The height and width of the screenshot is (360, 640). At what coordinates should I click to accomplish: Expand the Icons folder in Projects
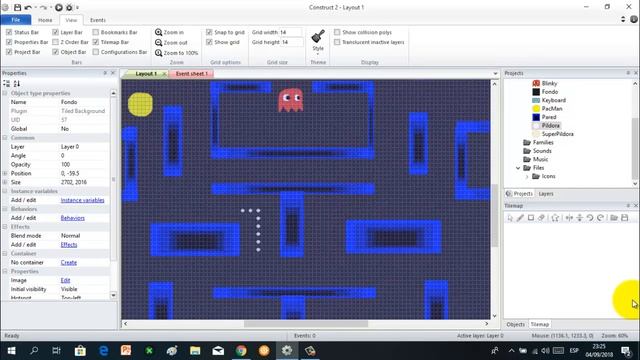[527, 176]
